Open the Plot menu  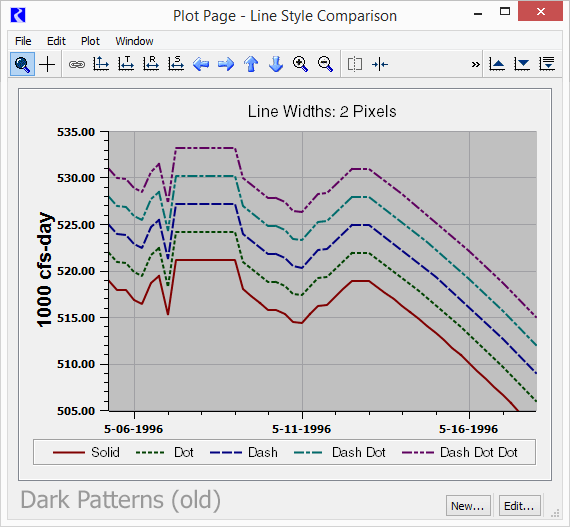[x=90, y=41]
